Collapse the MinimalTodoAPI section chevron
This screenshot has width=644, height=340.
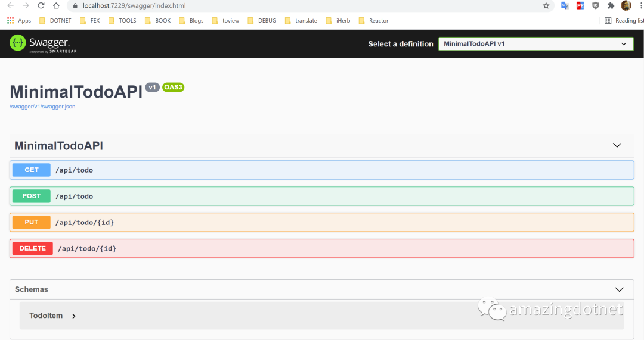click(x=617, y=145)
